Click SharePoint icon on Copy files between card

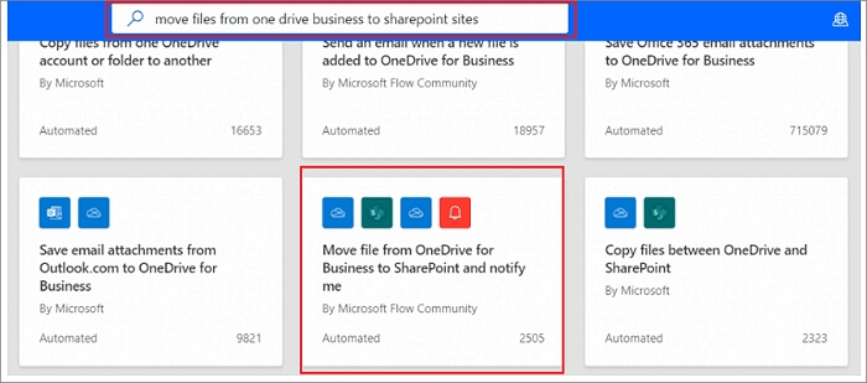click(660, 213)
